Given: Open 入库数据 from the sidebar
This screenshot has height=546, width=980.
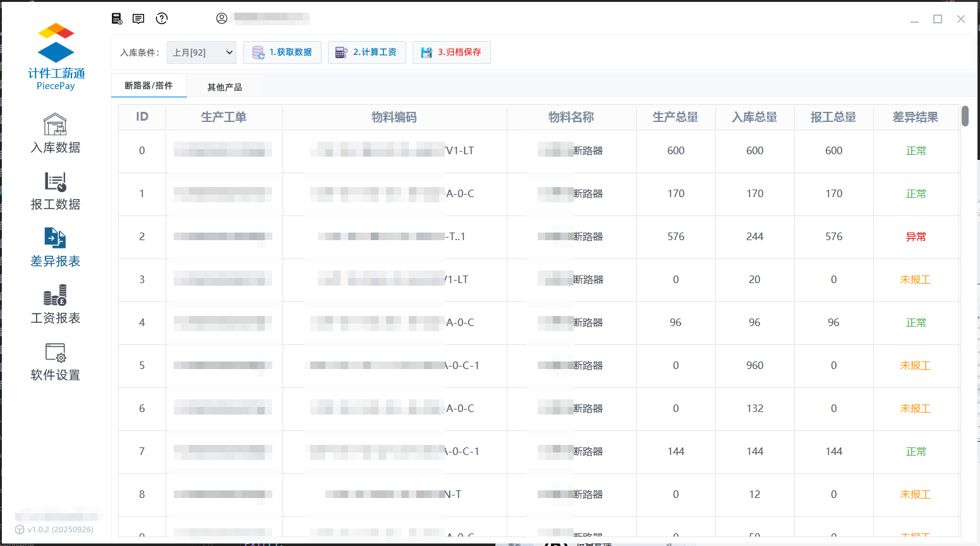Looking at the screenshot, I should point(56,133).
